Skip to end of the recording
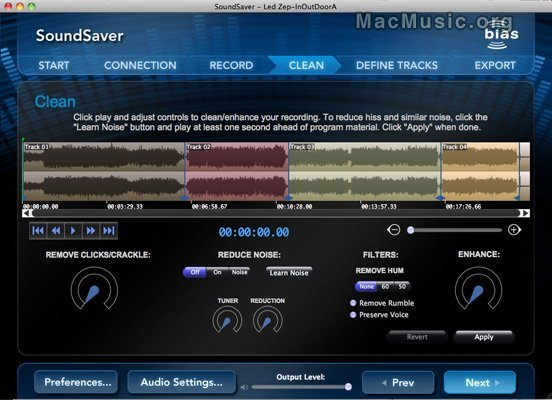 click(108, 231)
